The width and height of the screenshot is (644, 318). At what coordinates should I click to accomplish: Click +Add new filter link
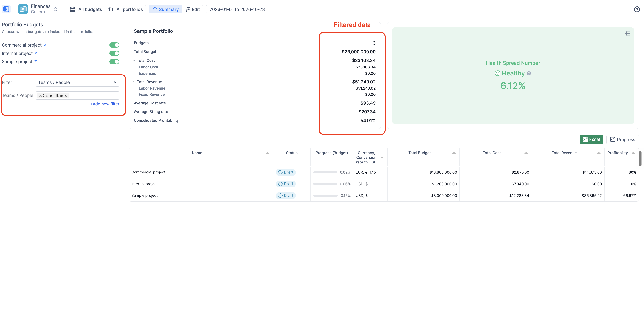(104, 104)
